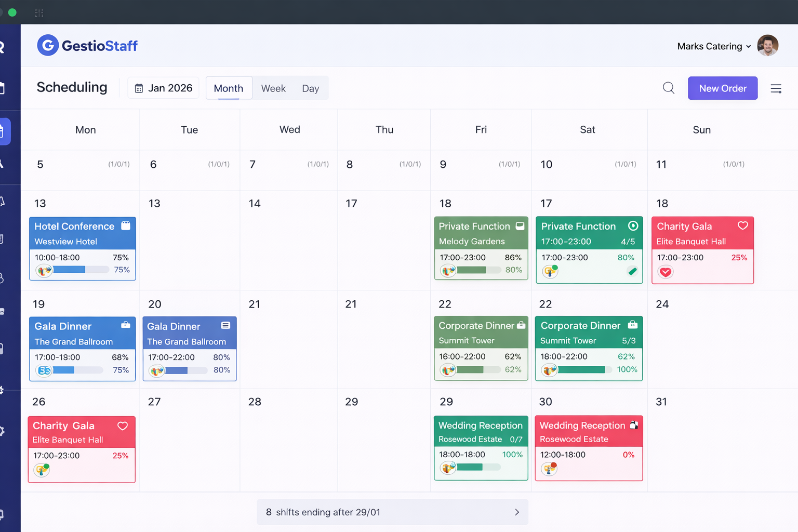Toggle the heart icon on Charity Gala Jan 26

(123, 425)
